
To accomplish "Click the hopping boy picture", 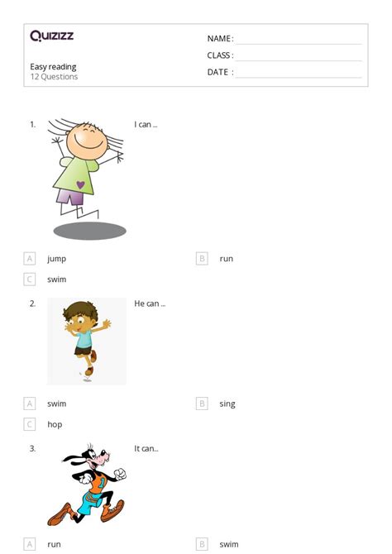I will point(87,341).
